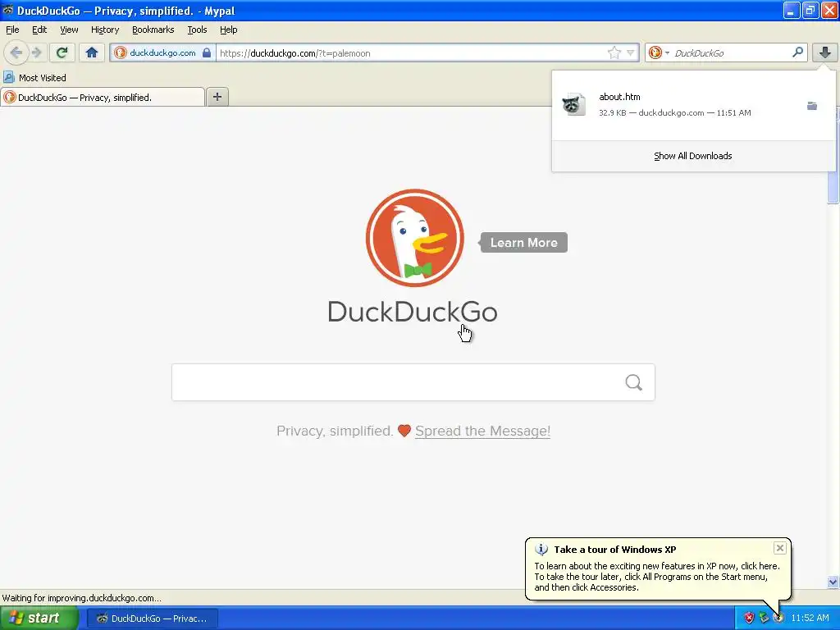Open the Bookmarks menu
840x630 pixels.
point(153,30)
